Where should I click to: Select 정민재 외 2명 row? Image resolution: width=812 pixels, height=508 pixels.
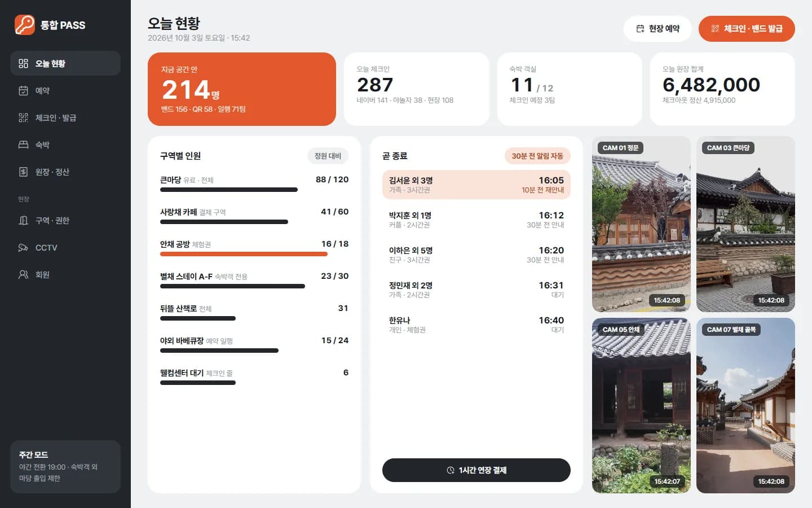point(476,290)
